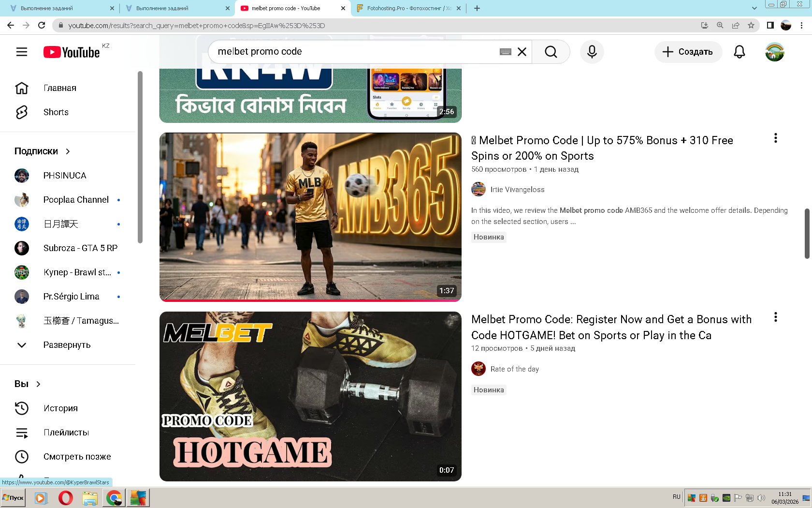Open options menu for the HOTGAME video
Image resolution: width=812 pixels, height=508 pixels.
pos(776,317)
